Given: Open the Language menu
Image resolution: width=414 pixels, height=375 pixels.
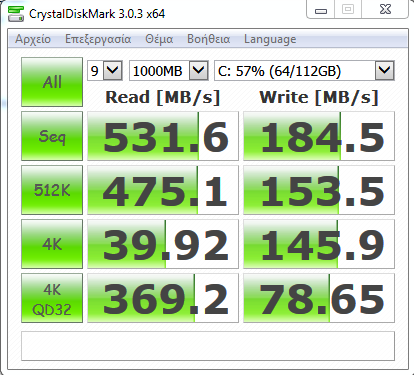Looking at the screenshot, I should coord(270,39).
